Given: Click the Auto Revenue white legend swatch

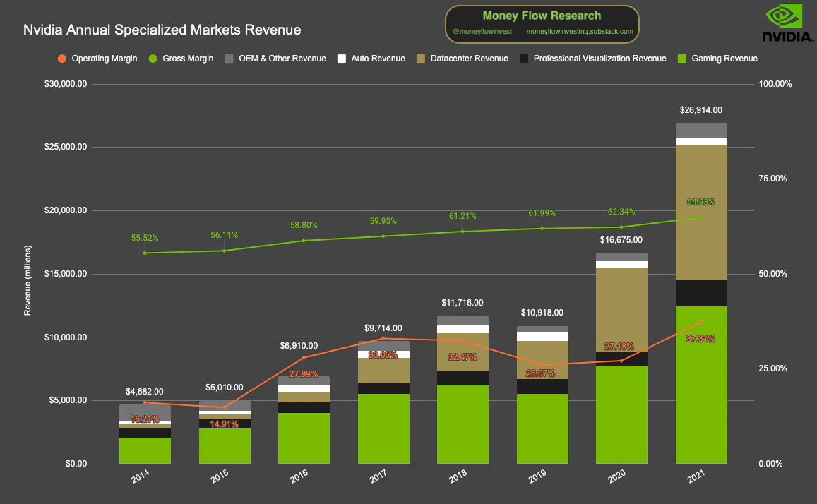Looking at the screenshot, I should coord(342,59).
